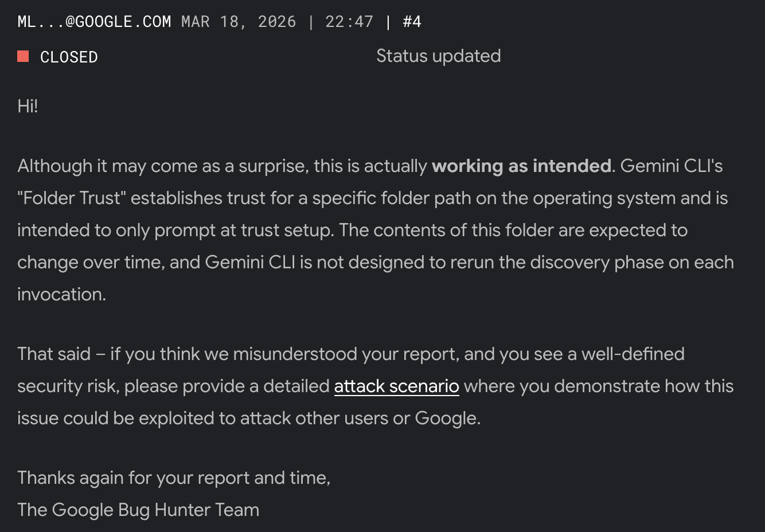The image size is (765, 532).
Task: Click the Gemini CLI's text in the first line
Action: [x=671, y=166]
